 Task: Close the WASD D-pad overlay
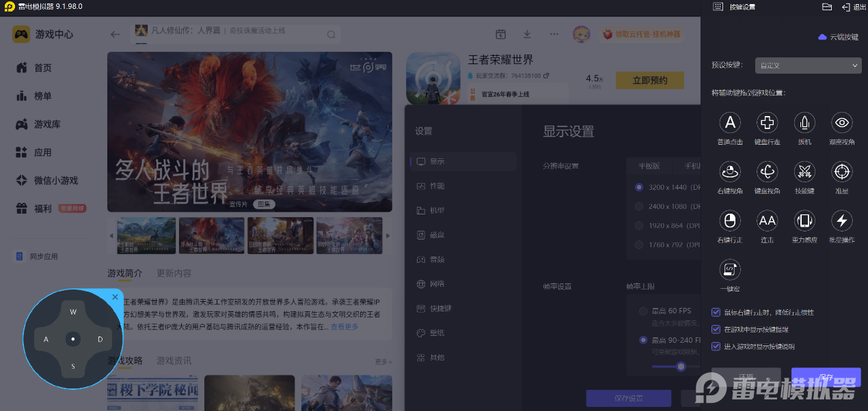click(115, 297)
